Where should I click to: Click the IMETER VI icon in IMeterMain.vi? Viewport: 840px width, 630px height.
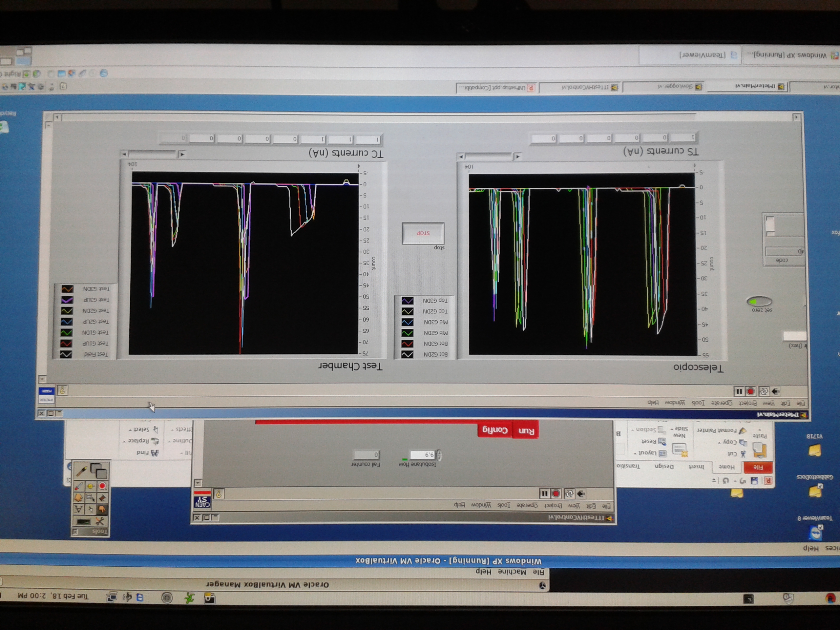click(x=47, y=395)
